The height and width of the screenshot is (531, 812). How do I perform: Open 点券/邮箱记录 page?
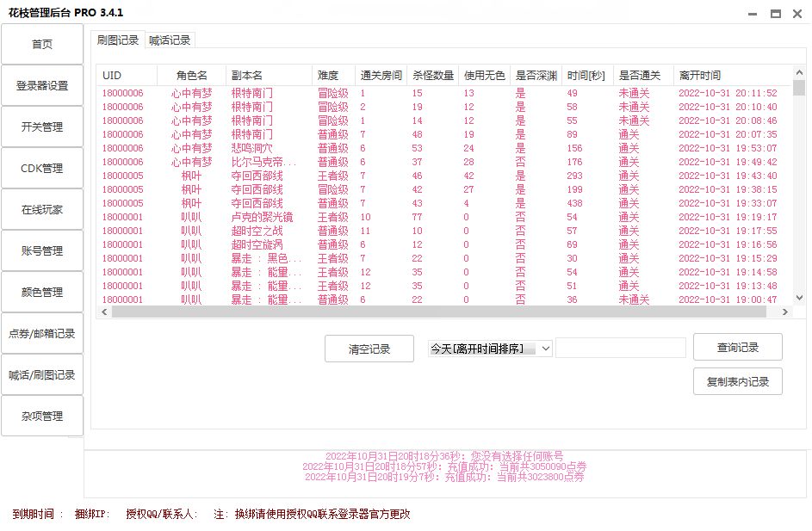42,334
